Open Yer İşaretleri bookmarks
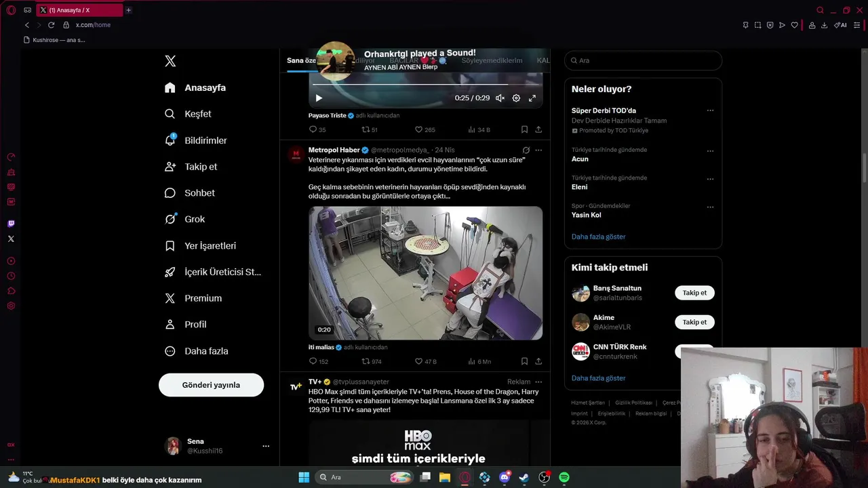Screen dimensions: 868x488 200,245
